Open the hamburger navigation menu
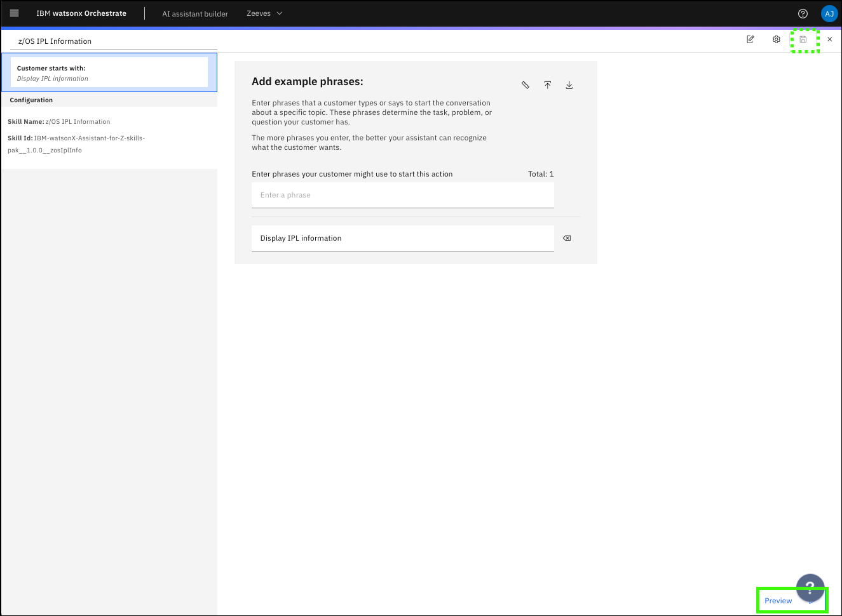This screenshot has width=842, height=616. tap(15, 13)
